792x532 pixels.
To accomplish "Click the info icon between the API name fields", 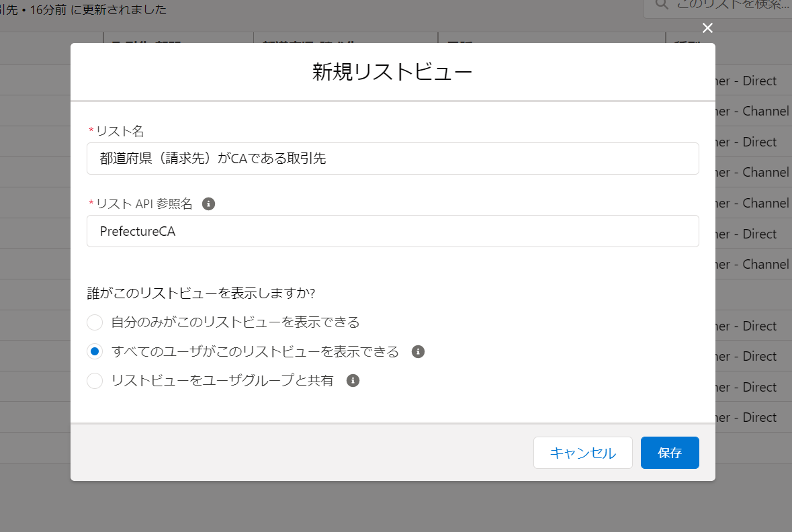I will [208, 204].
